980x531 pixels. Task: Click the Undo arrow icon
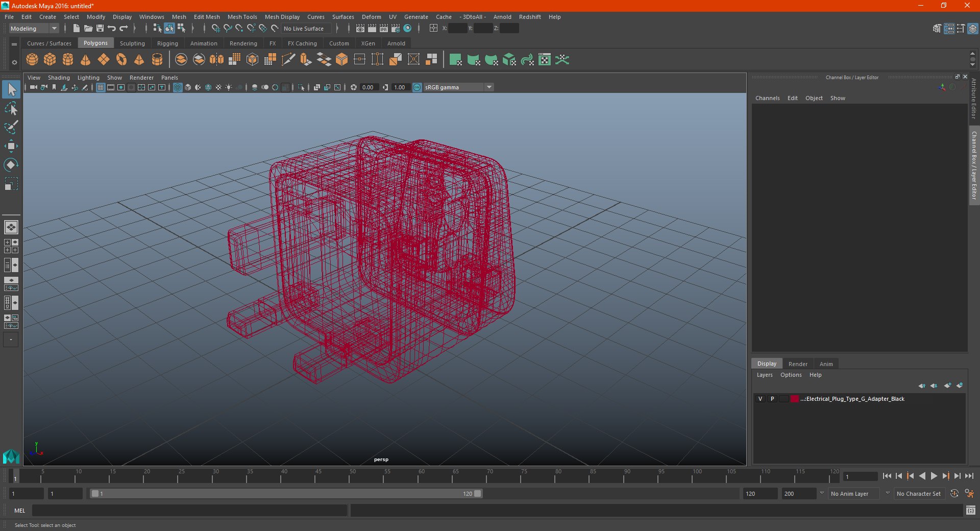tap(112, 29)
